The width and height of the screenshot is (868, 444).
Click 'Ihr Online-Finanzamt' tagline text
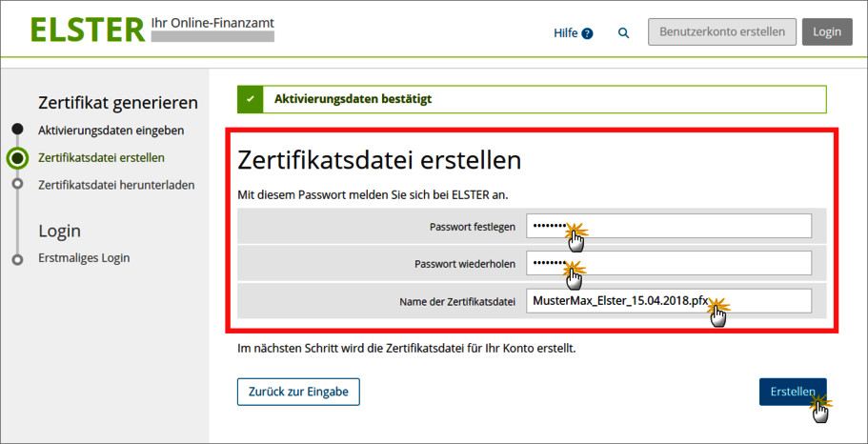coord(212,24)
